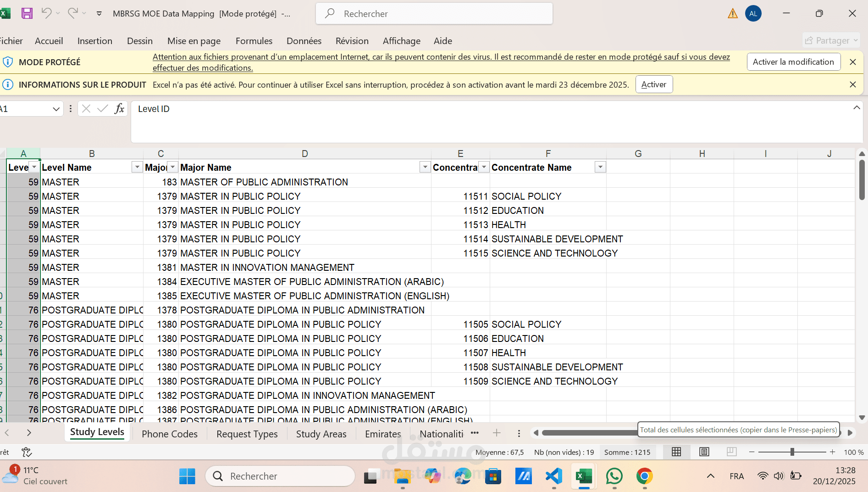Click the formula bar confirm checkmark icon

(103, 109)
